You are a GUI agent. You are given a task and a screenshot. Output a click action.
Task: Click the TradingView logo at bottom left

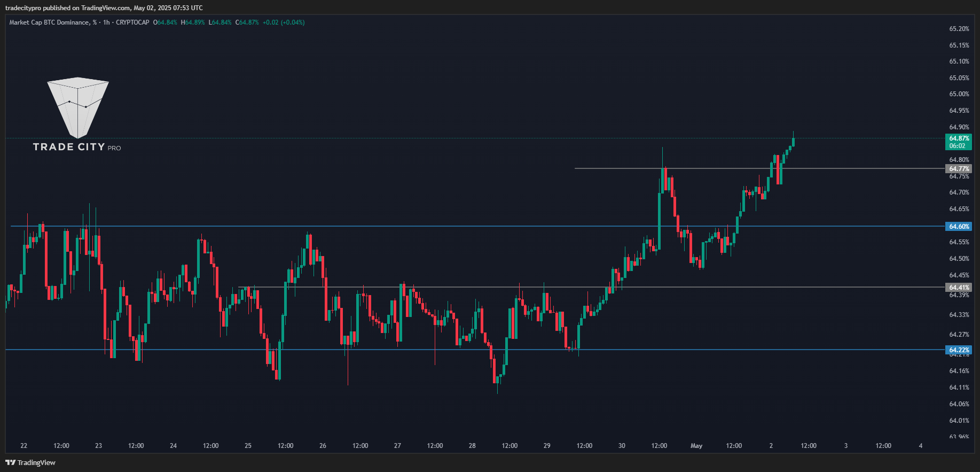click(30, 462)
